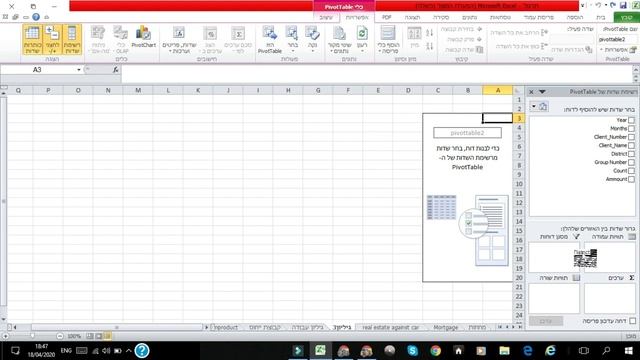The image size is (640, 360).
Task: Click Group Selection in ribbon
Action: [462, 29]
